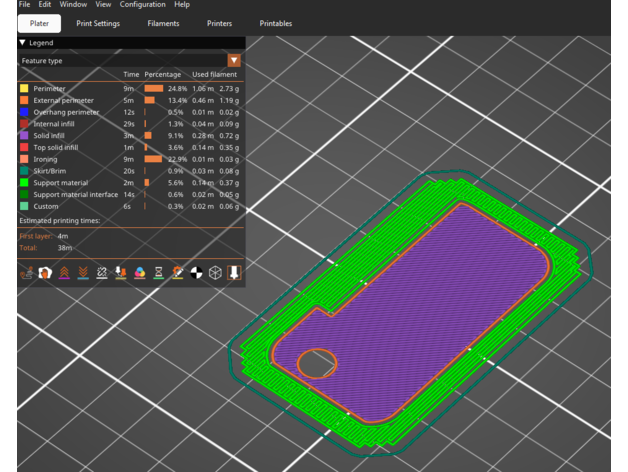Go to the Filaments tab
Screen dimensions: 628x472
tap(164, 22)
